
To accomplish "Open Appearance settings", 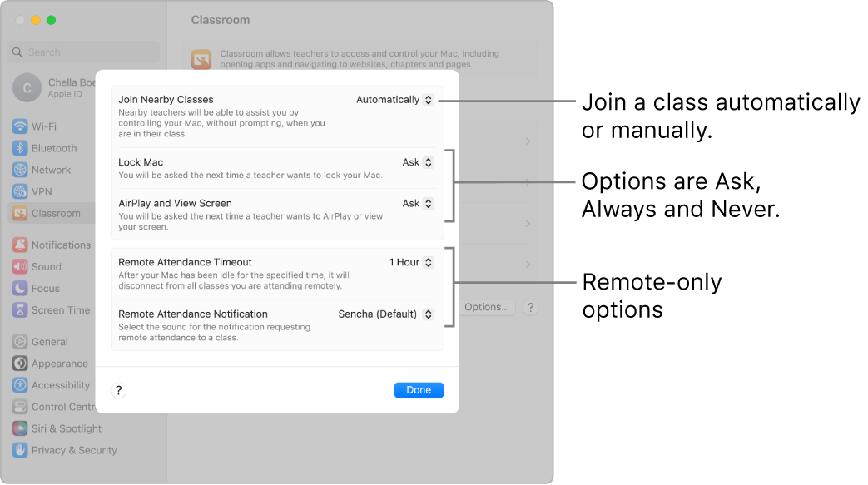I will (x=59, y=364).
